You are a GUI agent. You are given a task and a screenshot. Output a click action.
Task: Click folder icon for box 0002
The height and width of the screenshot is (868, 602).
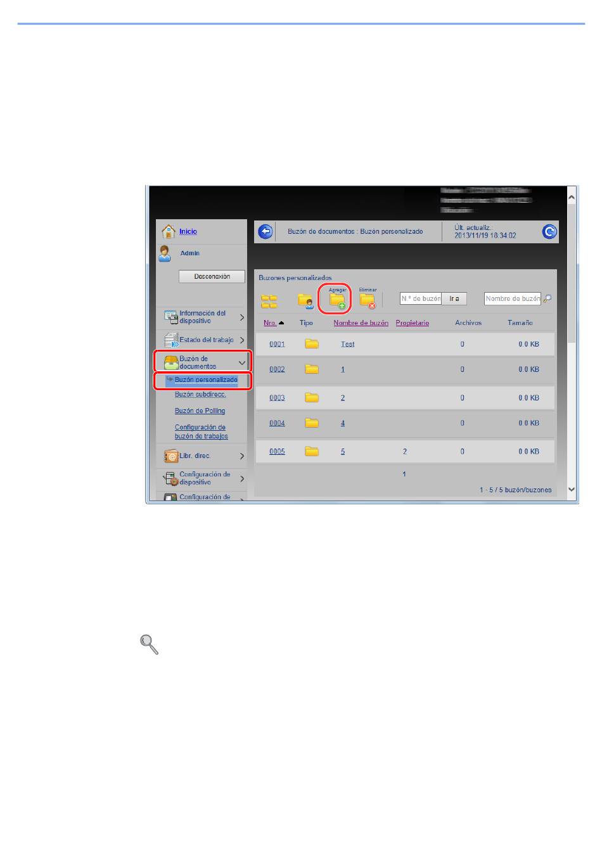[311, 369]
